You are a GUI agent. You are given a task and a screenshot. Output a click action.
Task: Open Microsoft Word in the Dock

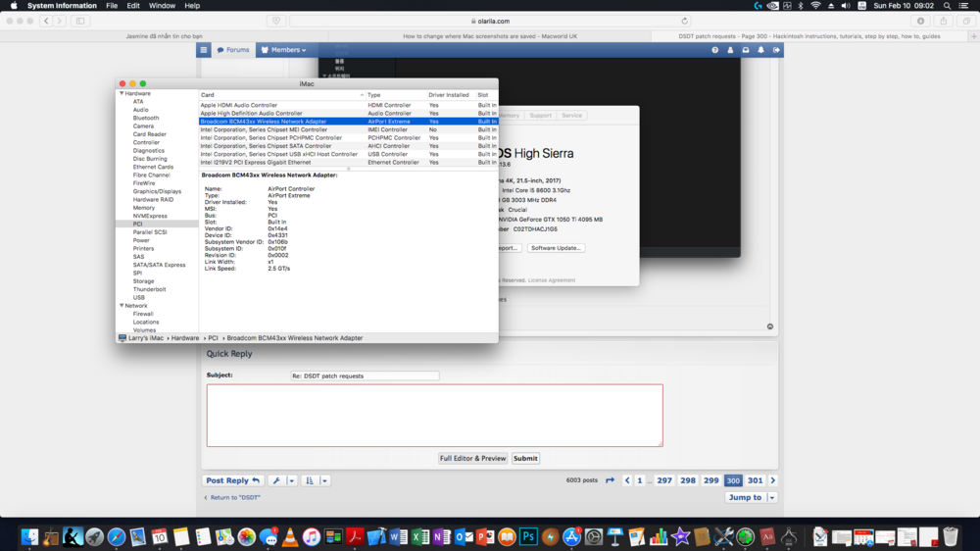click(x=398, y=536)
